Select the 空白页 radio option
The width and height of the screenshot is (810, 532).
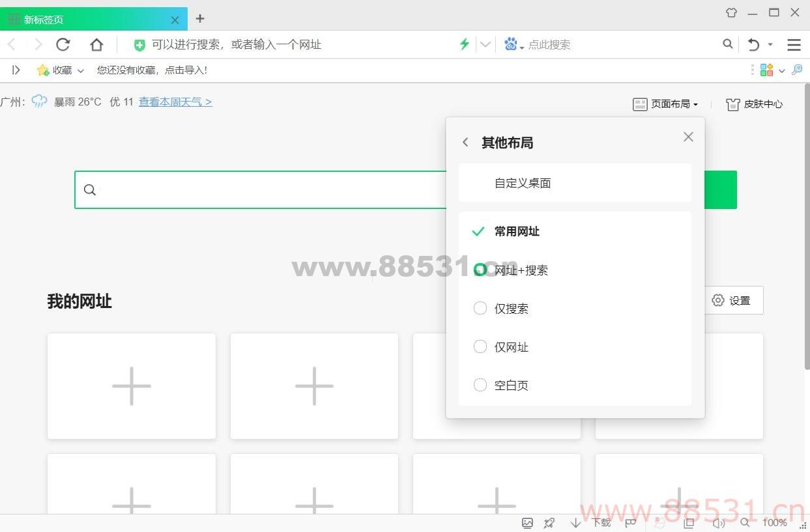480,385
